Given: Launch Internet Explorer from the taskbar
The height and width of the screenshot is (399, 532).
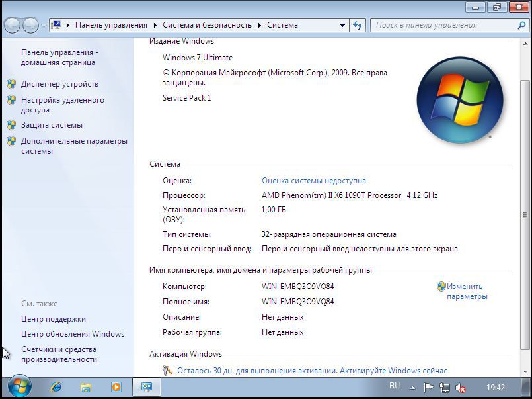Looking at the screenshot, I should 56,387.
